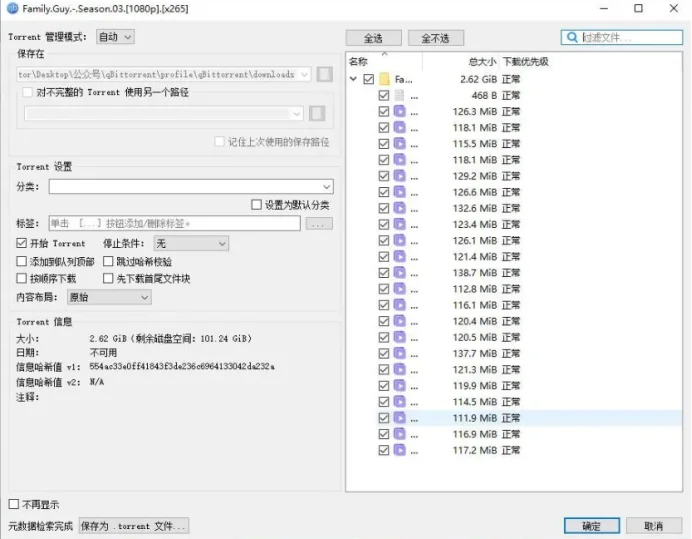Click the video file icon in the 115.5 MiB row

(399, 144)
